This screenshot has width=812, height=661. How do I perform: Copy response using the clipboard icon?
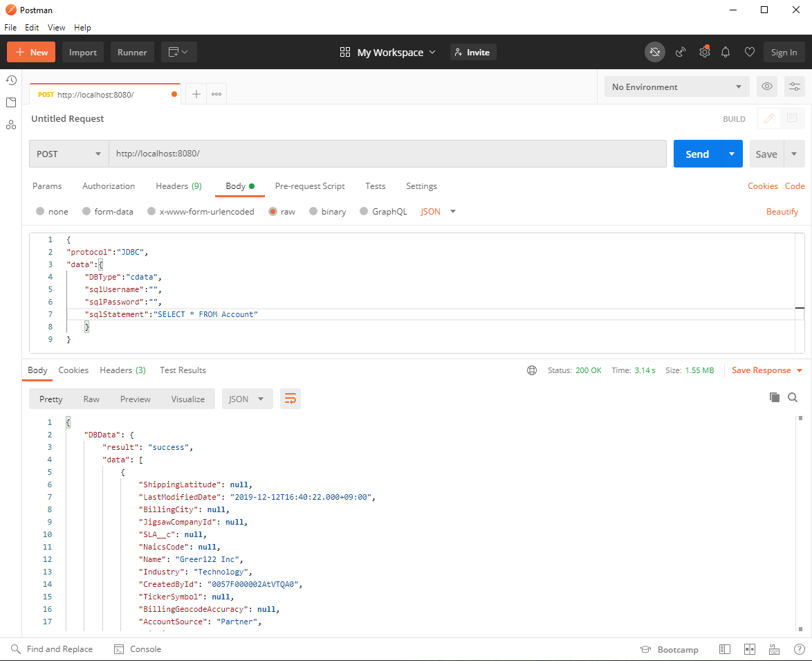775,397
